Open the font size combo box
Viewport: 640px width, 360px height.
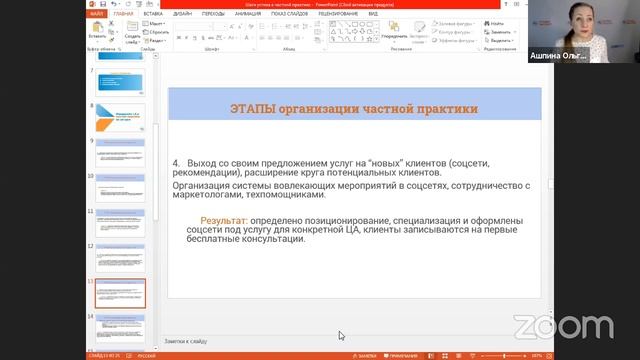[x=220, y=27]
